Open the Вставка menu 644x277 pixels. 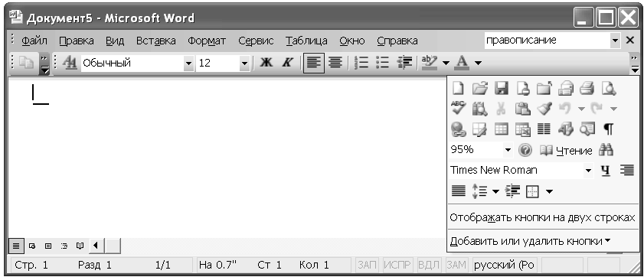pos(156,41)
